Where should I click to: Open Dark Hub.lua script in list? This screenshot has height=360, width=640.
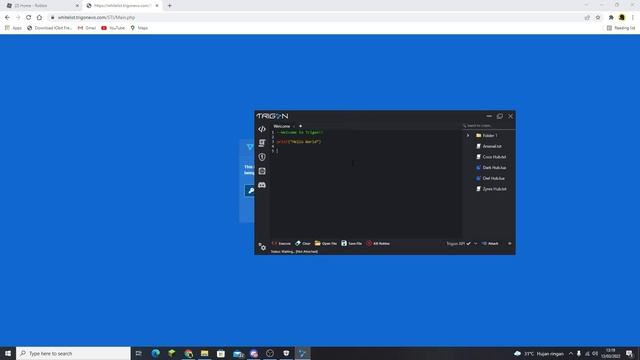pos(491,167)
